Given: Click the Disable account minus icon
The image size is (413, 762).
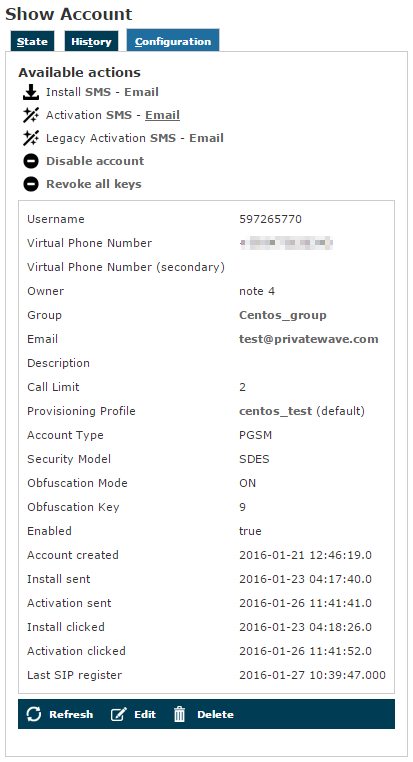Looking at the screenshot, I should pos(31,161).
